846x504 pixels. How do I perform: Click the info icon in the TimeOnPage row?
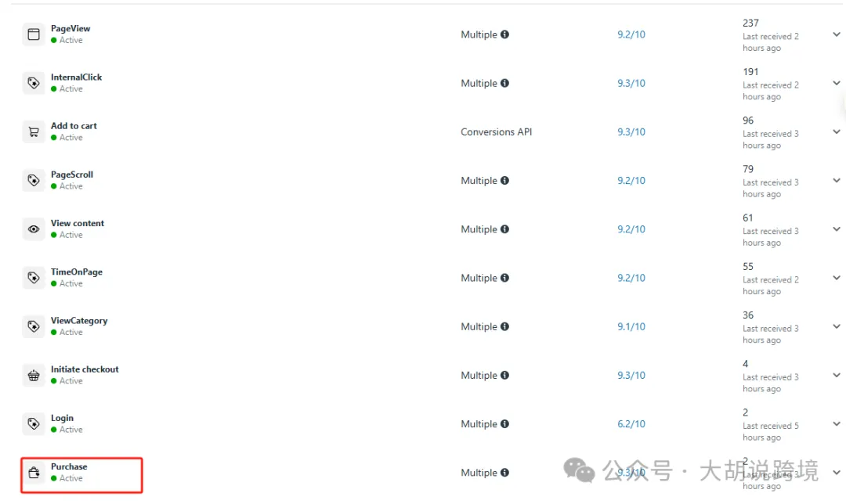point(504,278)
